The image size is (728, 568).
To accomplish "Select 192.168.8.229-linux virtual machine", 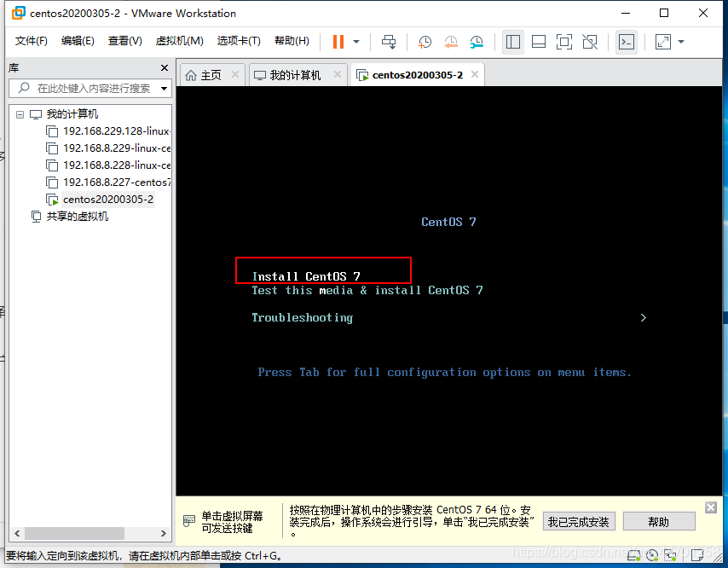I will pyautogui.click(x=107, y=148).
